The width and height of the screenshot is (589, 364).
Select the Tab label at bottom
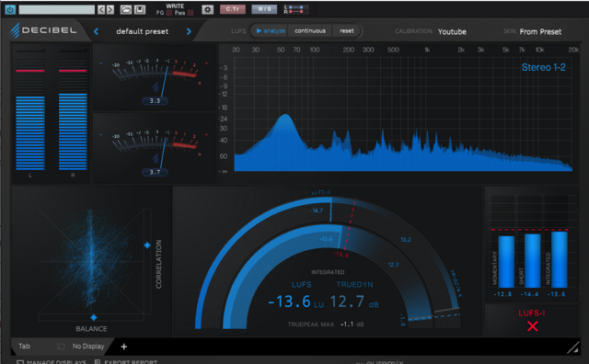25,347
